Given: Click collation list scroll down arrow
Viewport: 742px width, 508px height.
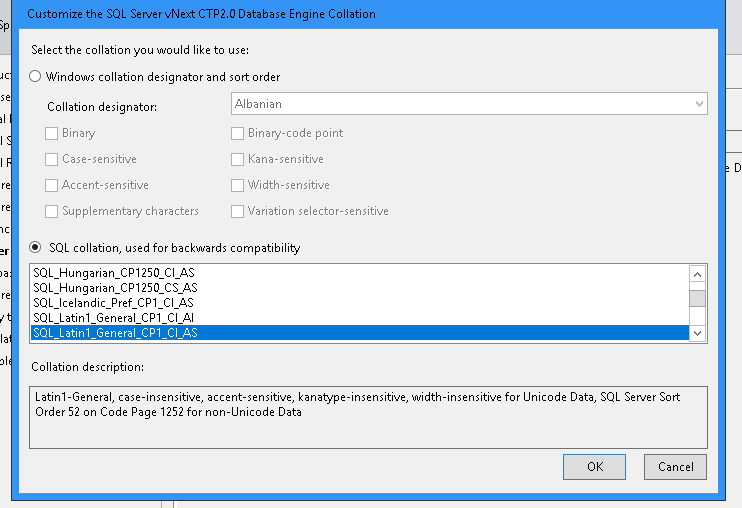Looking at the screenshot, I should (x=698, y=333).
